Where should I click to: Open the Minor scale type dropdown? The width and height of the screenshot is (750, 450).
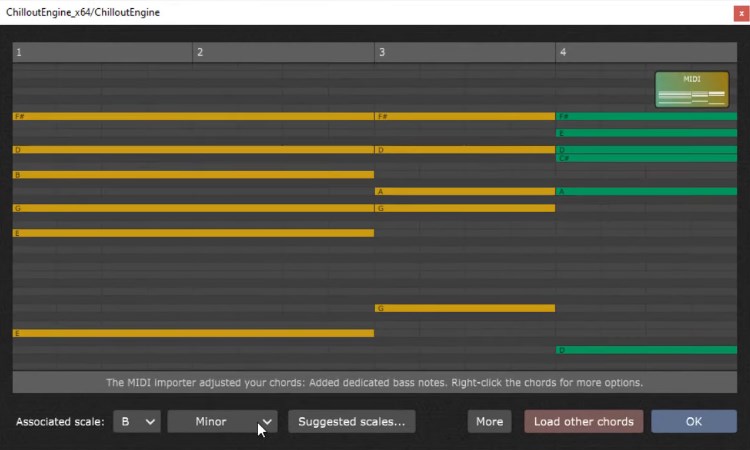pyautogui.click(x=222, y=421)
